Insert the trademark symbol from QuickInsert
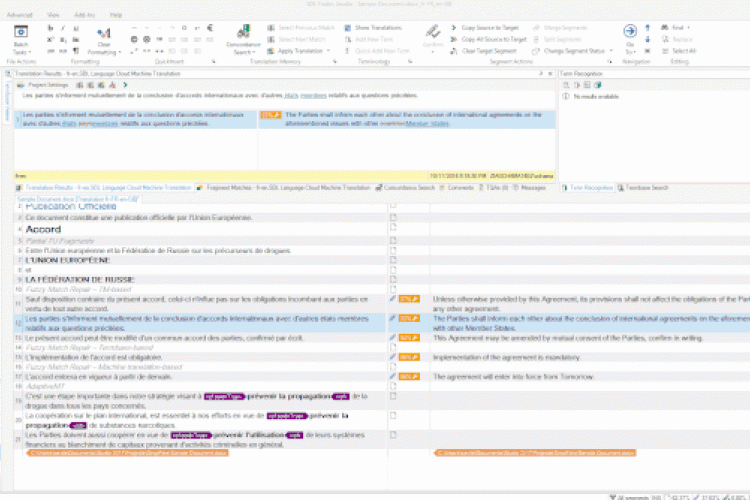 coord(159,40)
